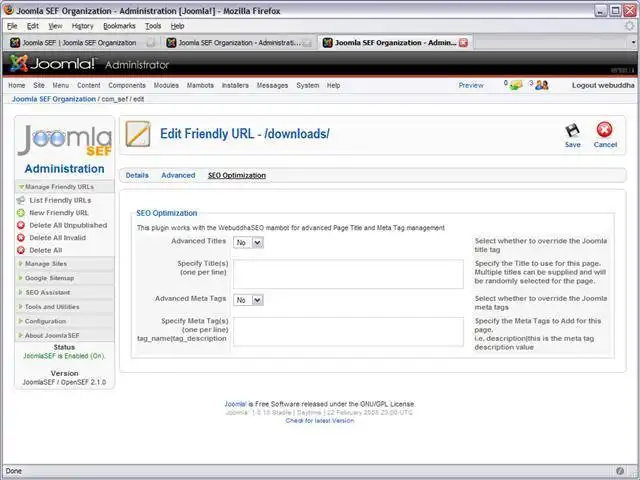Viewport: 640px width, 480px height.
Task: Click the red icon beside Delete All
Action: tap(21, 250)
